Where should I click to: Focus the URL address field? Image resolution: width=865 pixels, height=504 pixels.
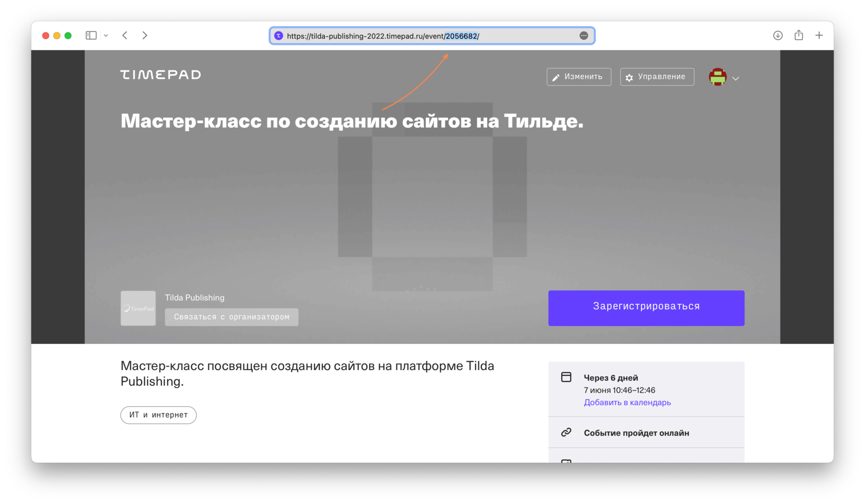pyautogui.click(x=432, y=36)
